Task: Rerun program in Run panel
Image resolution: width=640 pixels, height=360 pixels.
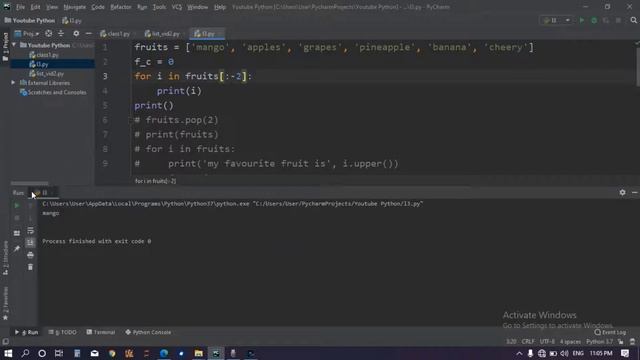Action: coord(17,206)
